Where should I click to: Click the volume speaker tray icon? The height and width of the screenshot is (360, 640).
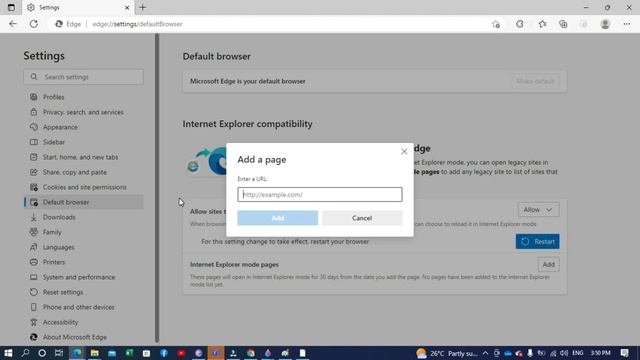pos(564,353)
